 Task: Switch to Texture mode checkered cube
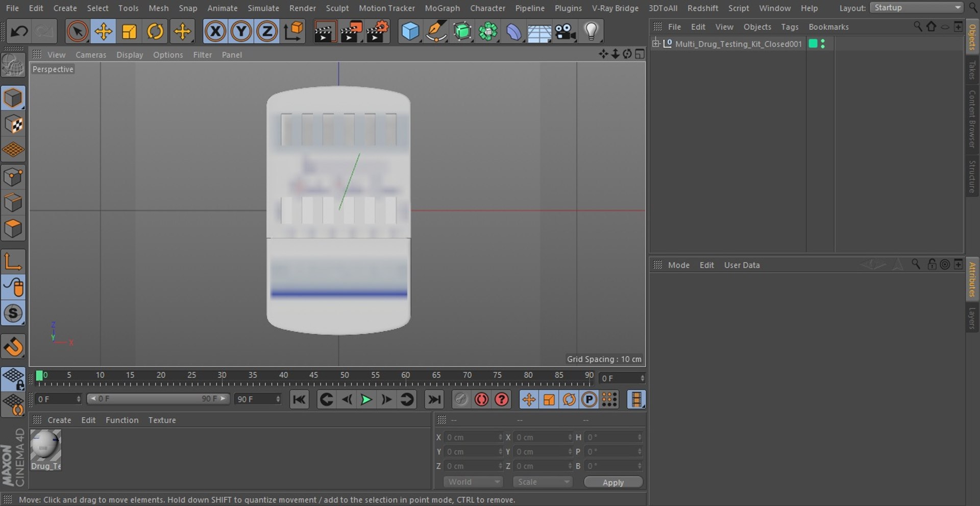[x=13, y=124]
